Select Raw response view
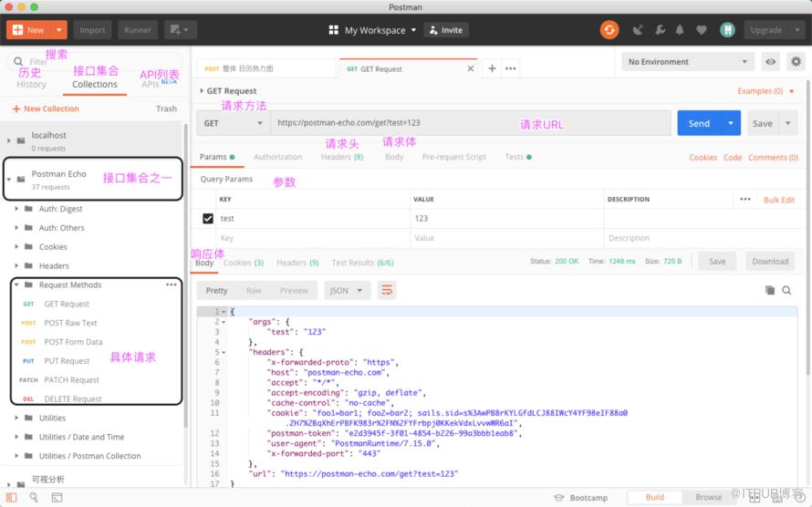This screenshot has width=812, height=507. point(254,291)
